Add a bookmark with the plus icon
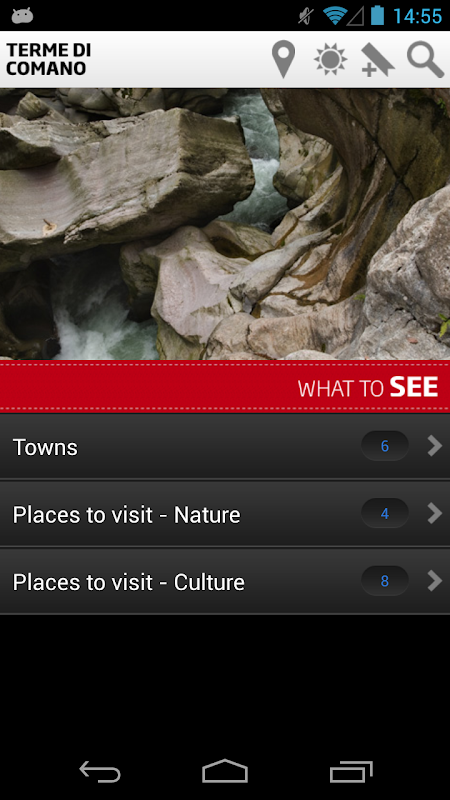Screen dimensions: 450x800 [x=377, y=60]
